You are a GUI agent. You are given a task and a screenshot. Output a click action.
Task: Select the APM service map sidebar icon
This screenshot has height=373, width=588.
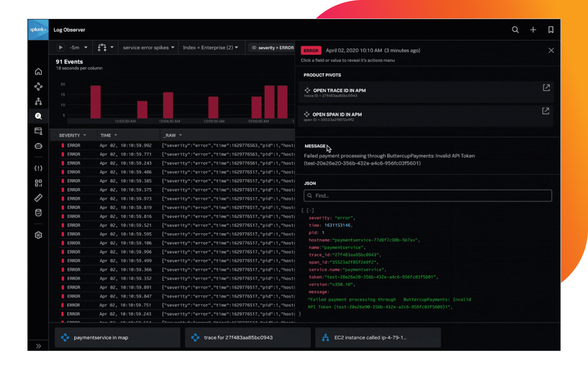click(38, 86)
